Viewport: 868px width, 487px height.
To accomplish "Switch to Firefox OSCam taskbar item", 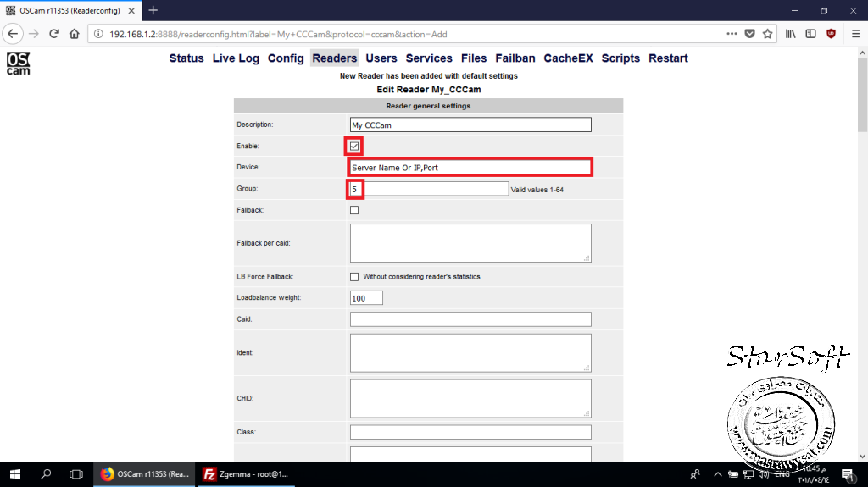I will (x=144, y=474).
